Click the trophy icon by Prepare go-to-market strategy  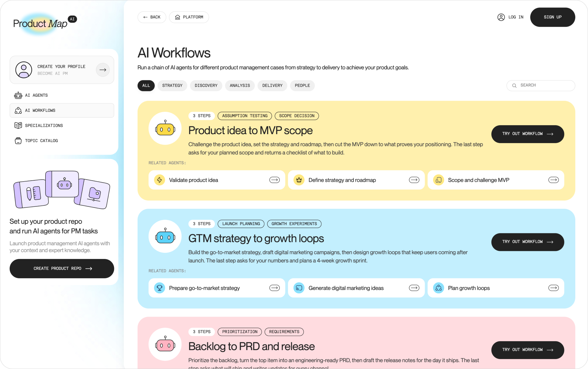[x=160, y=288]
